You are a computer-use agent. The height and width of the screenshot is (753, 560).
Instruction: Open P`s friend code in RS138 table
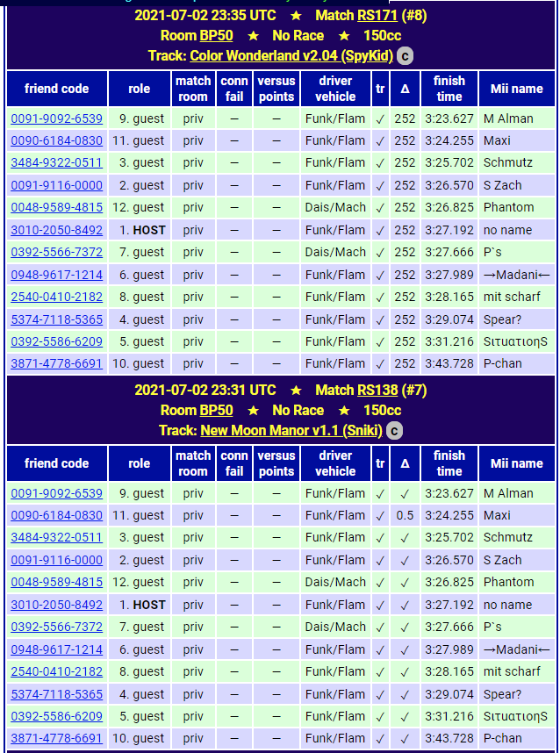coord(57,627)
